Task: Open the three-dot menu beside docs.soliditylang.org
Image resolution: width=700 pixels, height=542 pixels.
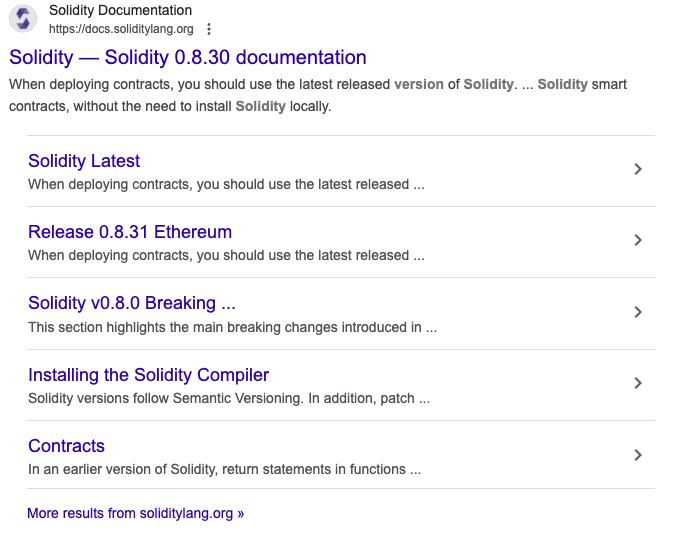Action: pyautogui.click(x=209, y=29)
